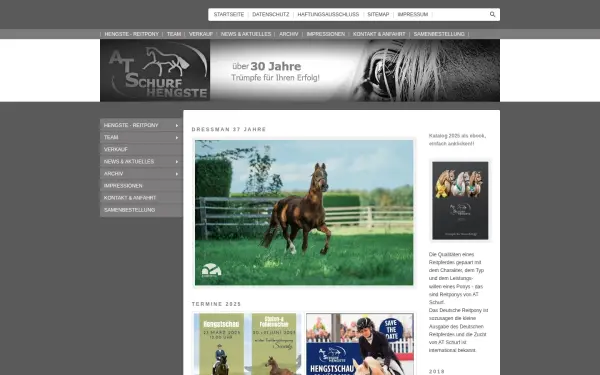Select Team in horizontal menu
600x375 pixels.
[174, 34]
